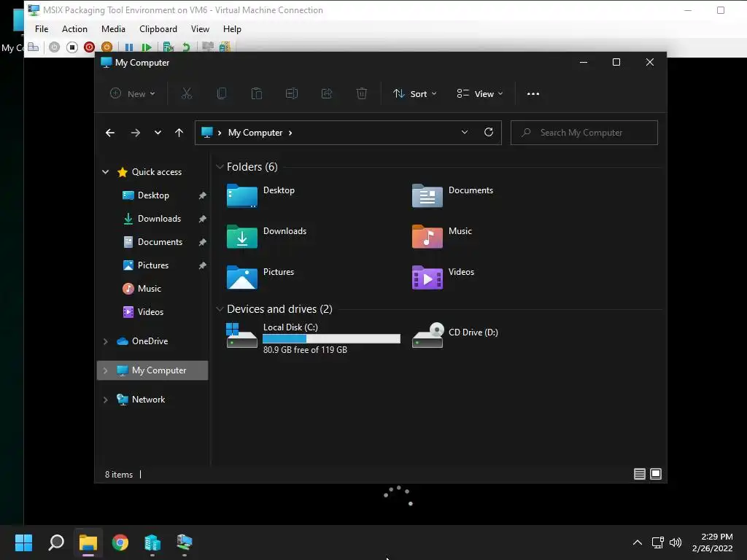The width and height of the screenshot is (747, 560).
Task: Open the Action menu
Action: (74, 29)
